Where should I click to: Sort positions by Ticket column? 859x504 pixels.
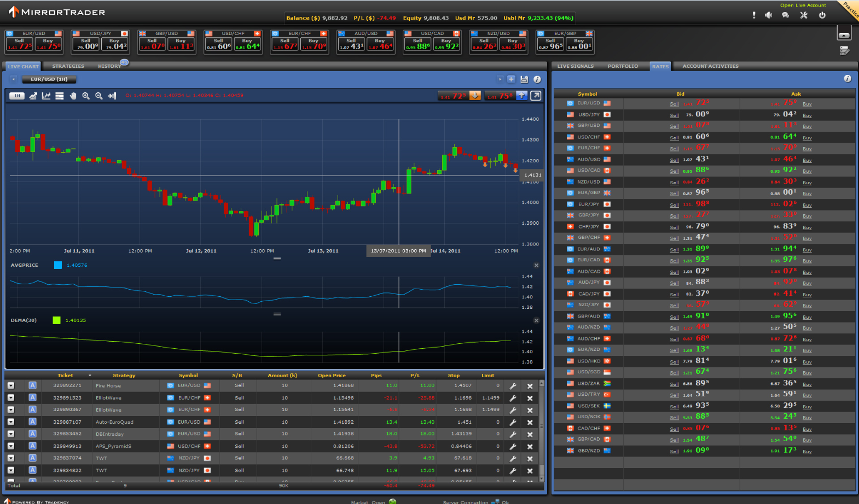pyautogui.click(x=65, y=376)
